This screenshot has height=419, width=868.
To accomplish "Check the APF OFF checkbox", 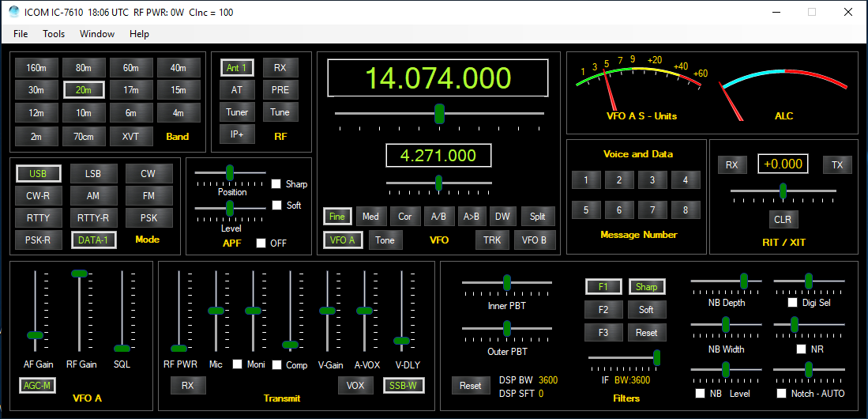I will pyautogui.click(x=261, y=243).
